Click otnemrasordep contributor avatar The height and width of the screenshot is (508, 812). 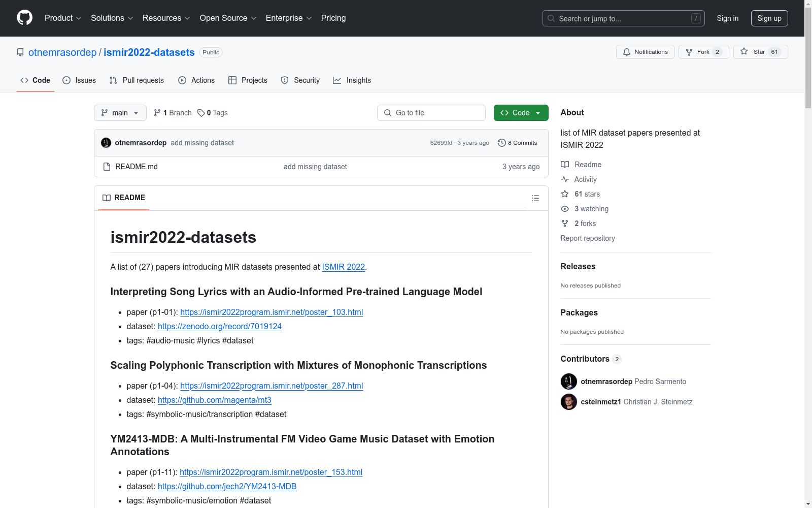click(x=569, y=382)
